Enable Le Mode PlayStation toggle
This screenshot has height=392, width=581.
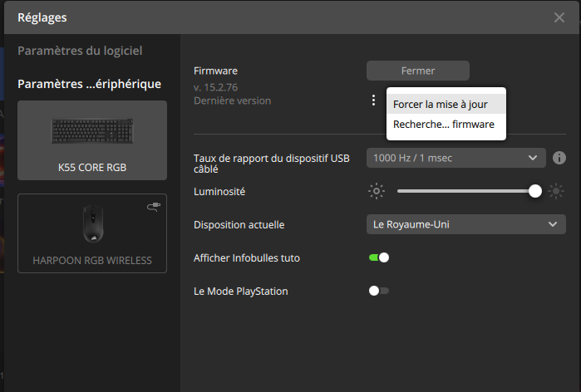point(379,291)
